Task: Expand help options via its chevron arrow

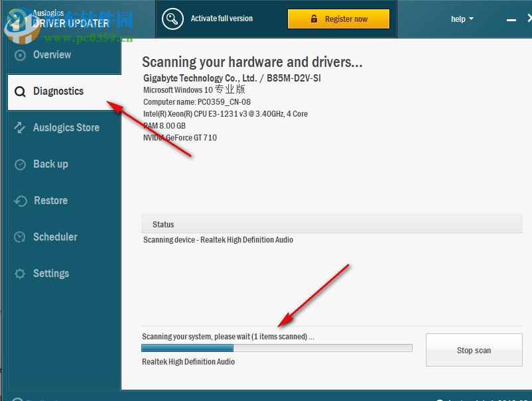Action: point(472,20)
